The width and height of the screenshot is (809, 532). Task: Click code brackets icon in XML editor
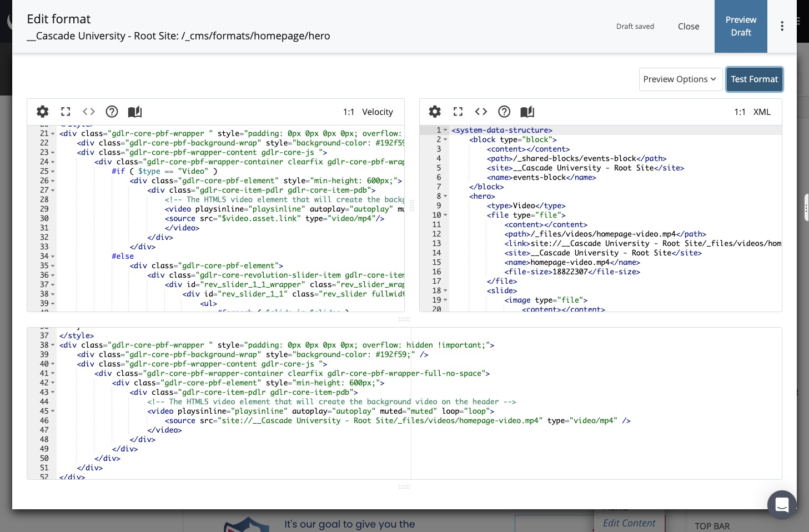[x=481, y=112]
